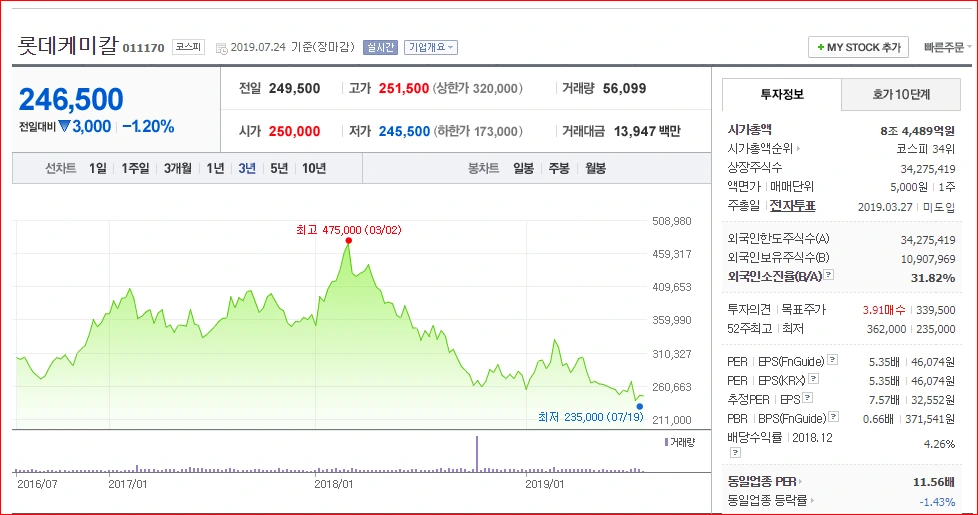
Task: Click help icon below 배당수익률
Action: 735,453
